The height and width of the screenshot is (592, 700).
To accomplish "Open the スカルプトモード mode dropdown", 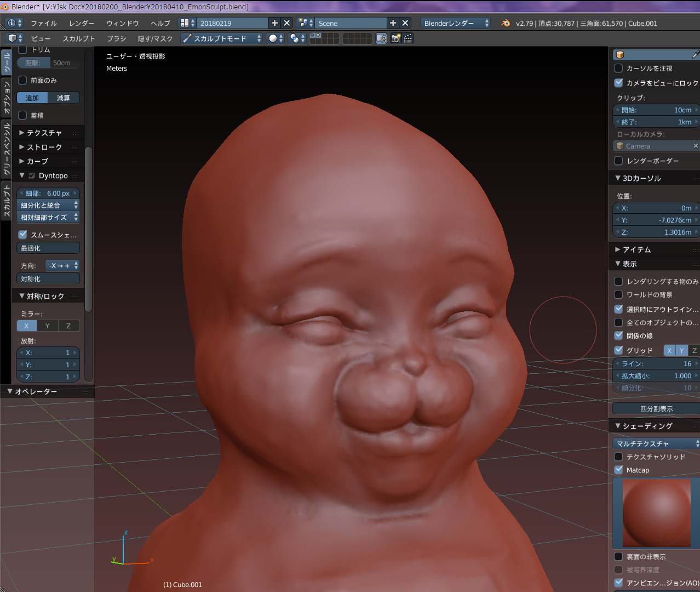I will point(222,38).
